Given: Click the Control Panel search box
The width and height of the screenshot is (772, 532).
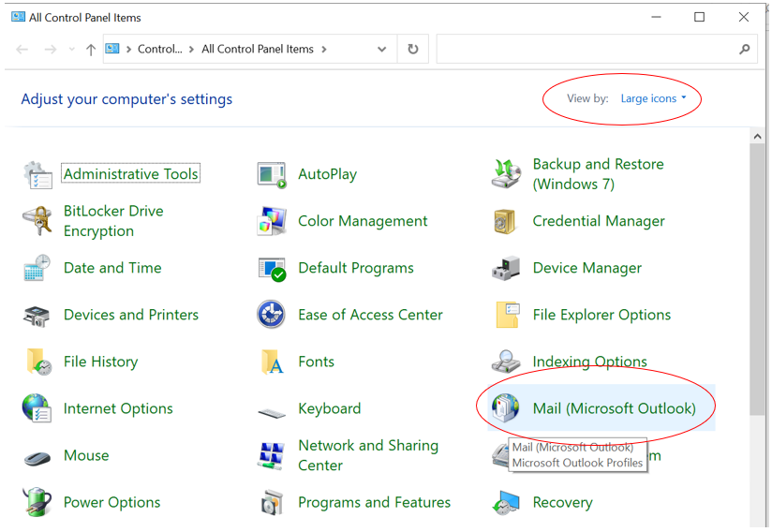Looking at the screenshot, I should tap(586, 50).
